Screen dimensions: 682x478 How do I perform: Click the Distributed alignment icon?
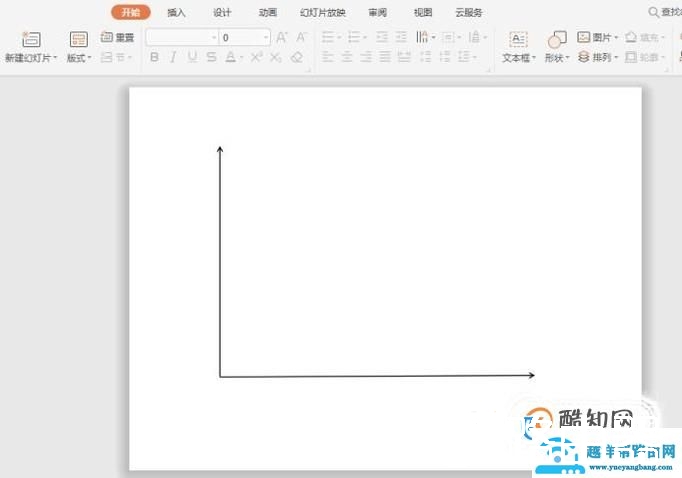point(404,57)
